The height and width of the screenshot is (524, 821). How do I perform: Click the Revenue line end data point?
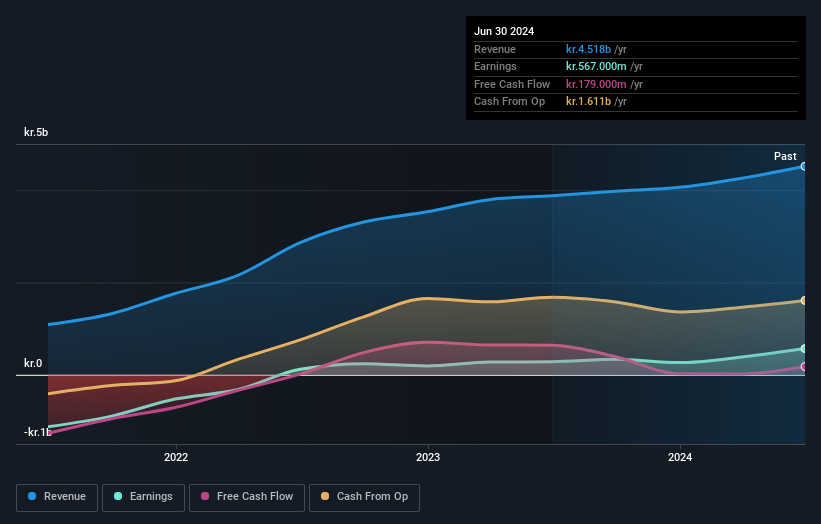pos(803,166)
